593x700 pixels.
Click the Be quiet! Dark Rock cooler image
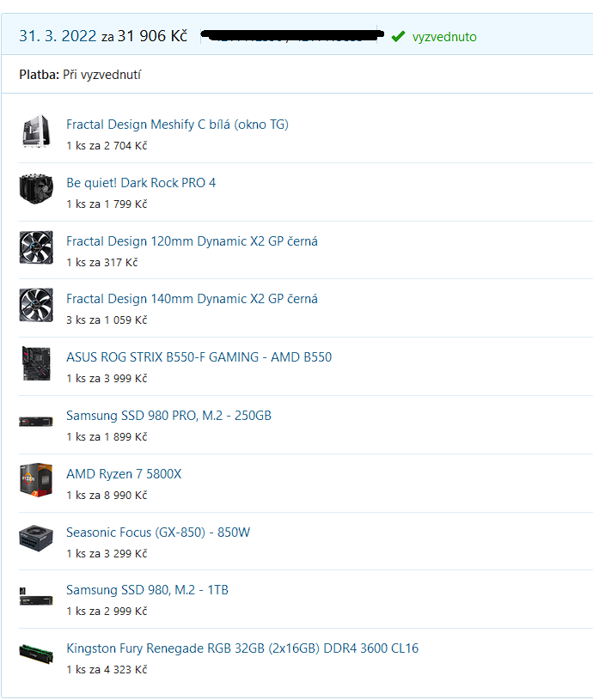pos(36,189)
